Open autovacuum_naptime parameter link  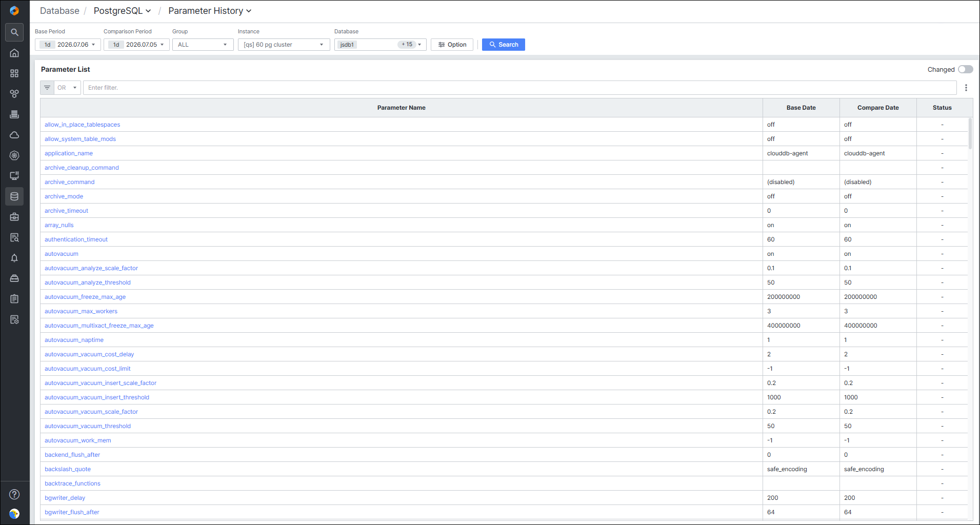pyautogui.click(x=74, y=340)
